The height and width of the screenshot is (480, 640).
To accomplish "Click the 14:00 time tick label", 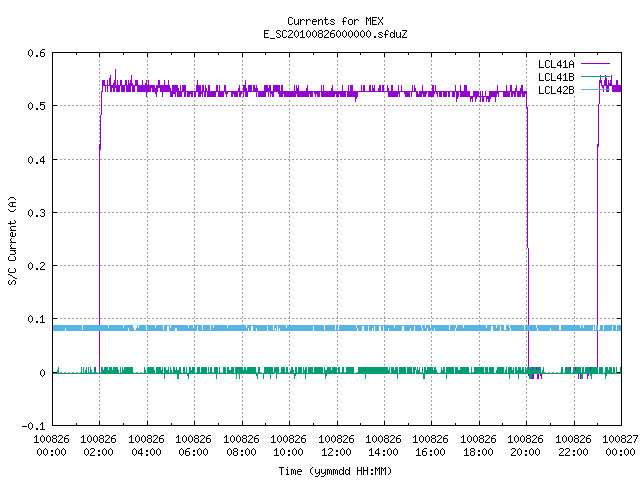I will pyautogui.click(x=383, y=452).
